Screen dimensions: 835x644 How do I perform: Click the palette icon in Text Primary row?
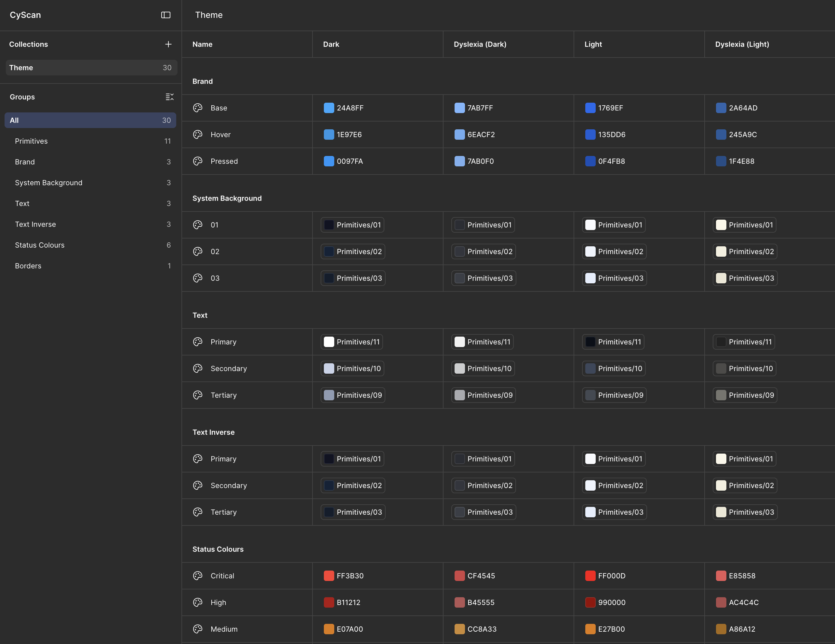pos(198,342)
